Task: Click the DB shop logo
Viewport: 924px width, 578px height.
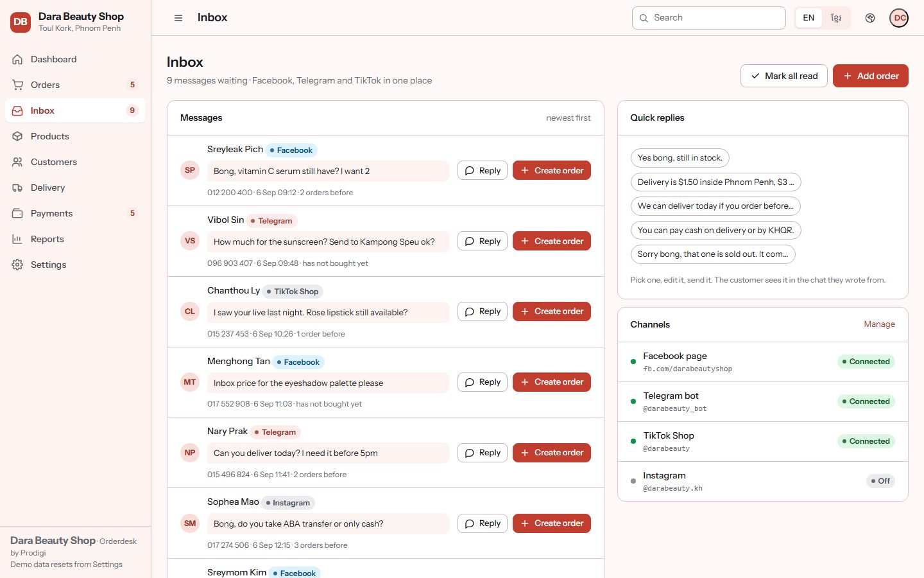Action: (x=21, y=22)
